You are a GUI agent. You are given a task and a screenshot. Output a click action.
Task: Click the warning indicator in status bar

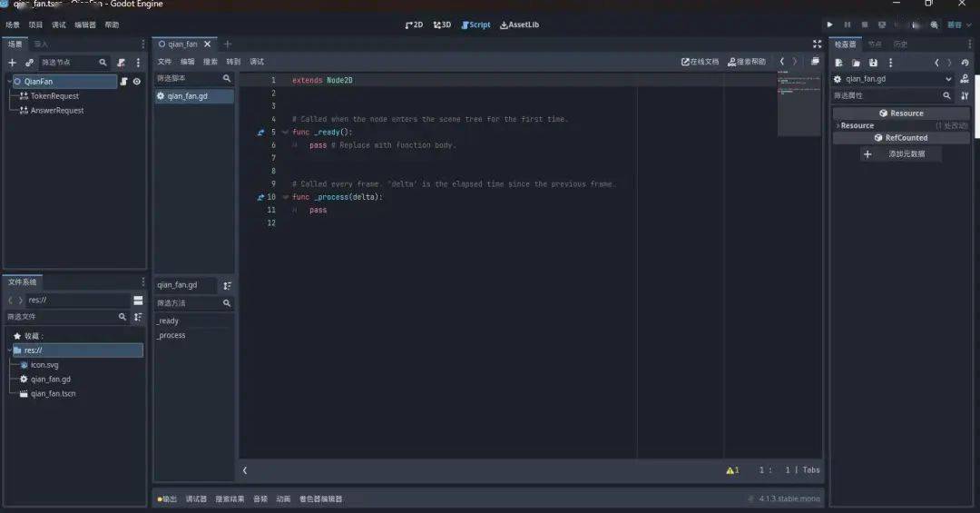[732, 470]
